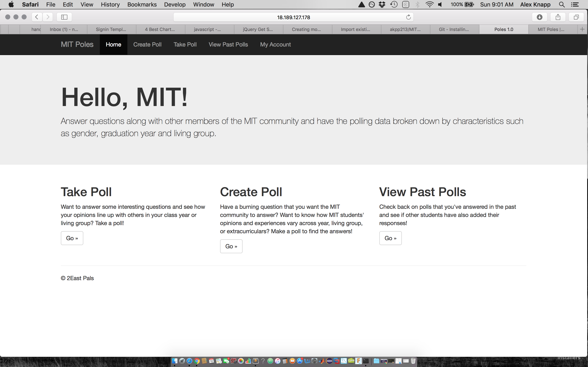Image resolution: width=588 pixels, height=367 pixels.
Task: Click the Safari forward arrow button
Action: pyautogui.click(x=48, y=17)
